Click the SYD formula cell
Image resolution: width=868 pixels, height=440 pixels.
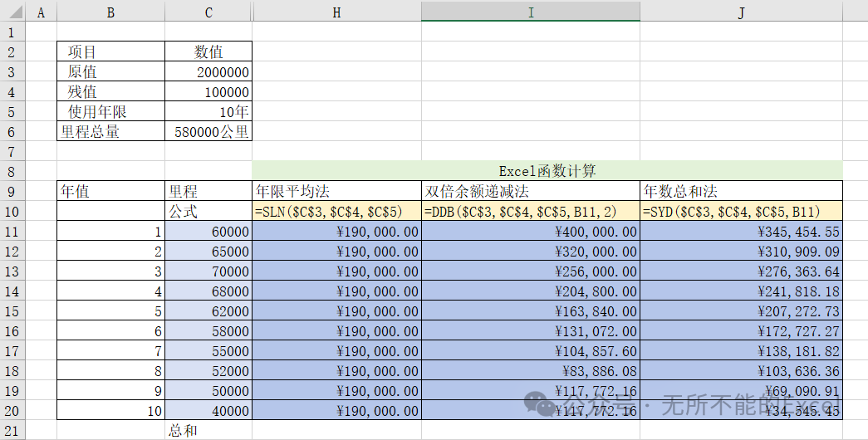click(x=741, y=211)
